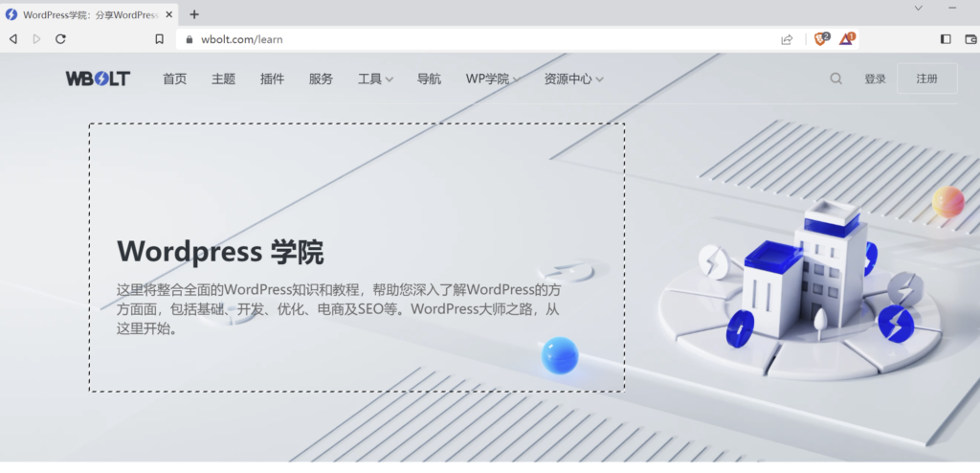Open Brave Rewards triangle icon
Viewport: 980px width, 473px height.
click(x=847, y=39)
